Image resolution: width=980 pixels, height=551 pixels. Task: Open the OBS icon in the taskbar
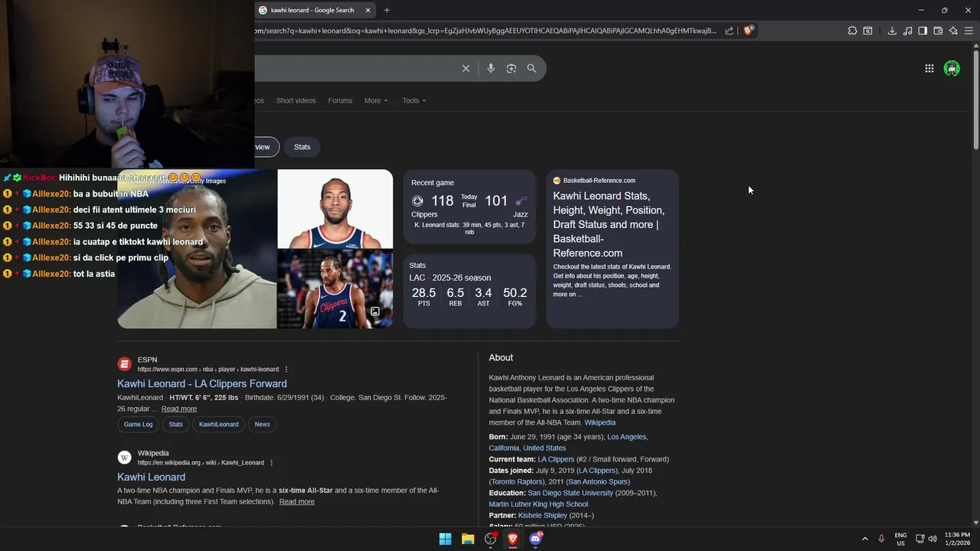click(491, 539)
